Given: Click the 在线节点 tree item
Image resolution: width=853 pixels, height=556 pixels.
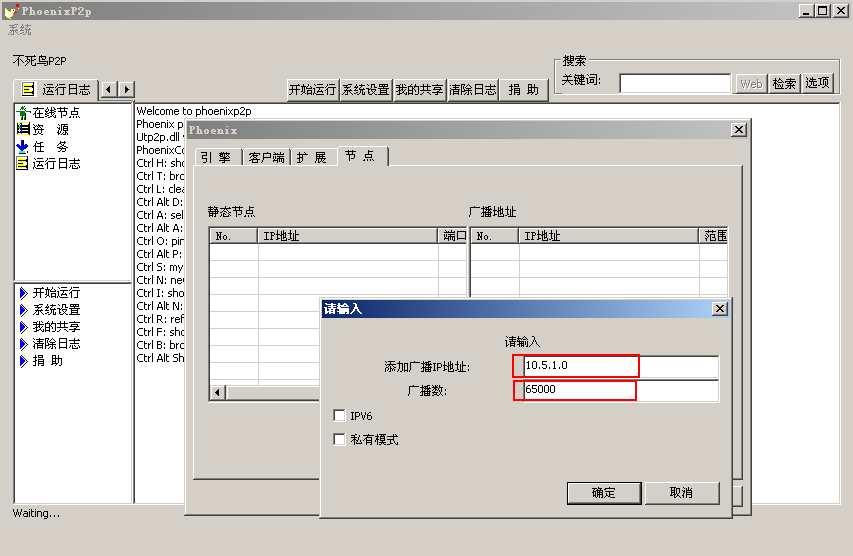Looking at the screenshot, I should point(49,113).
